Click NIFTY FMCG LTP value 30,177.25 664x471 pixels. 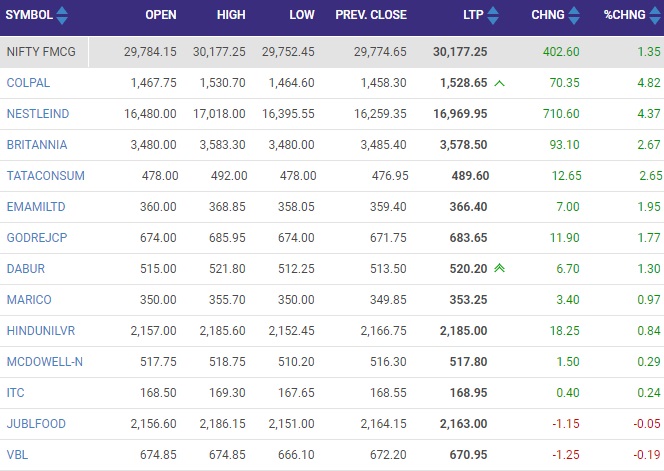pos(460,52)
